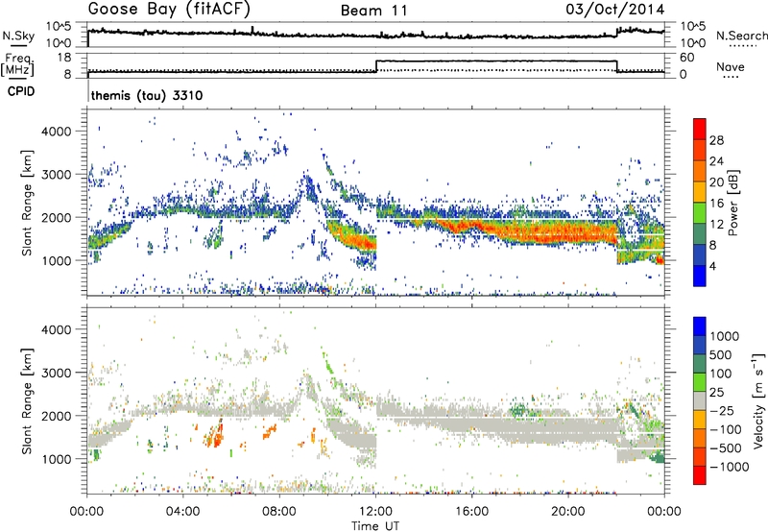The image size is (768, 532).
Task: Click 'Slant Range [km]' label of velocity plot
Action: tap(27, 401)
